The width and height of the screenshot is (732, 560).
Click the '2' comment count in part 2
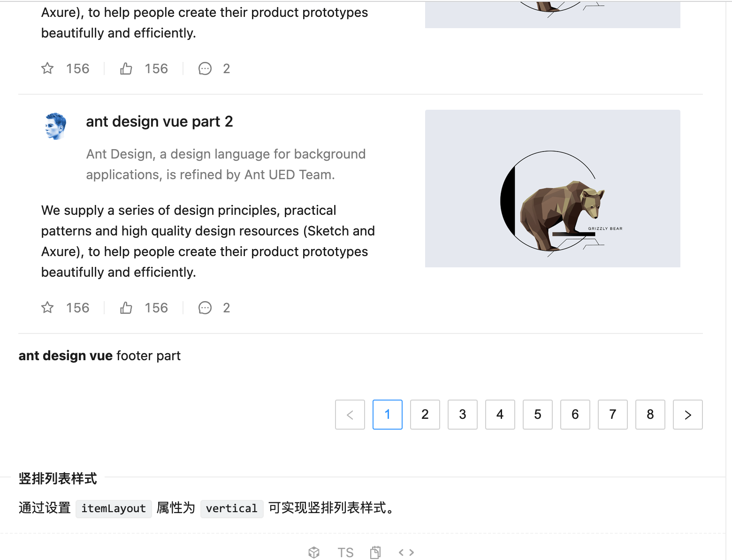point(227,308)
